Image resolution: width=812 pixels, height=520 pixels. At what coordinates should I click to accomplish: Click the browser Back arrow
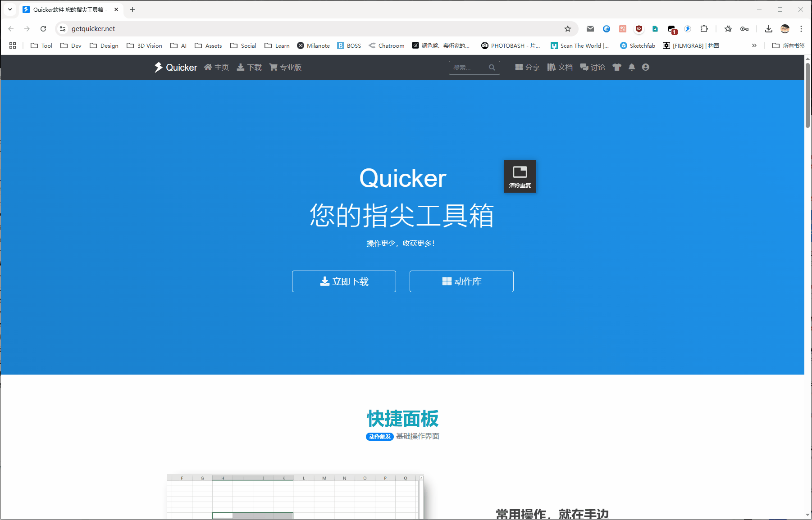click(11, 29)
